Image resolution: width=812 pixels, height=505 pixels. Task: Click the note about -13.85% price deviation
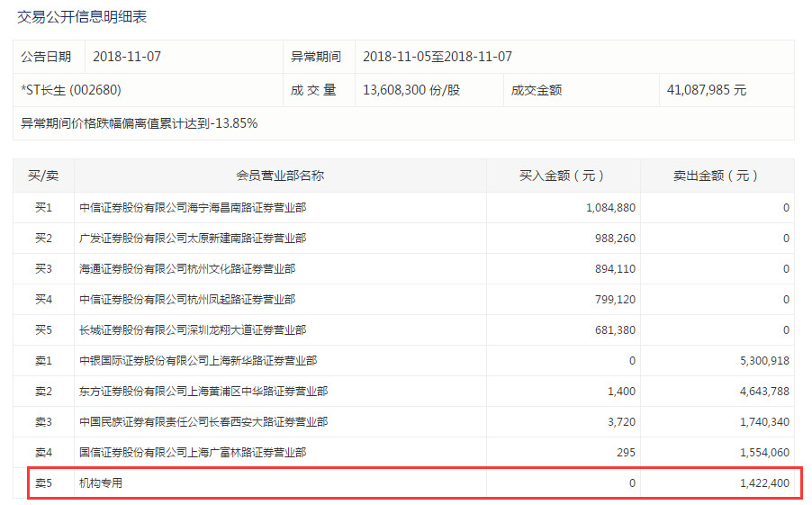[139, 123]
